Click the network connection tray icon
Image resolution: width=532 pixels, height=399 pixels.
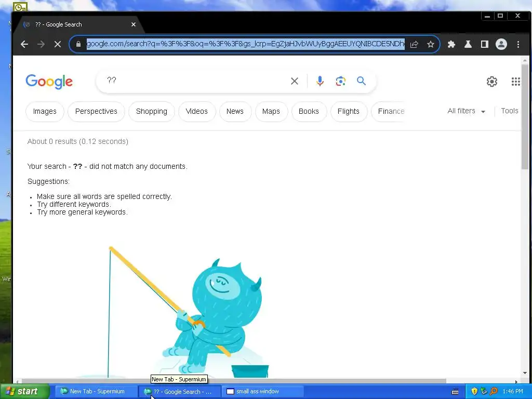click(x=484, y=392)
